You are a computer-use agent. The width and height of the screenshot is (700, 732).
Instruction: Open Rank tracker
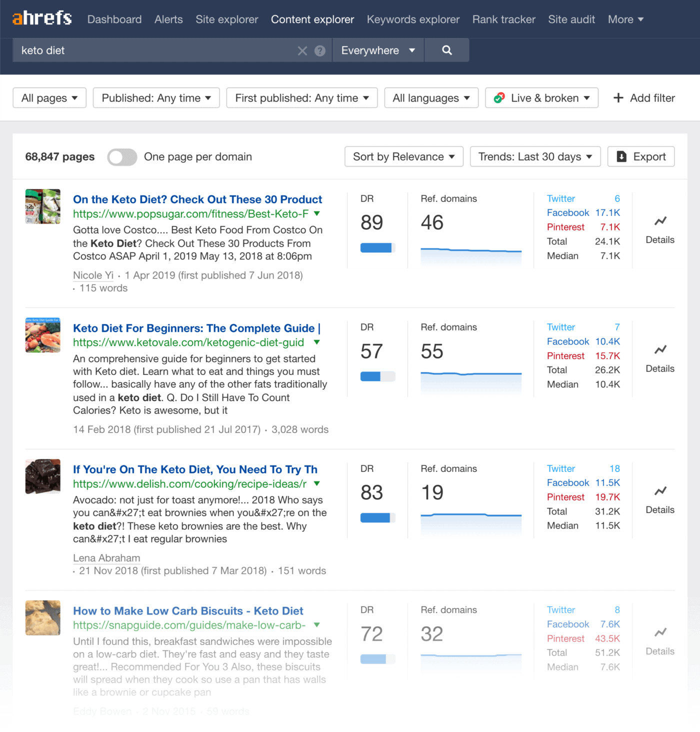click(504, 19)
